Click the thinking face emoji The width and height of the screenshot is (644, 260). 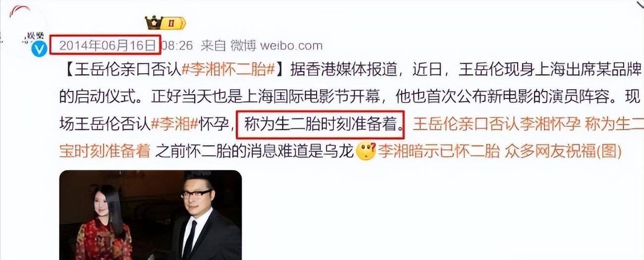click(x=366, y=151)
